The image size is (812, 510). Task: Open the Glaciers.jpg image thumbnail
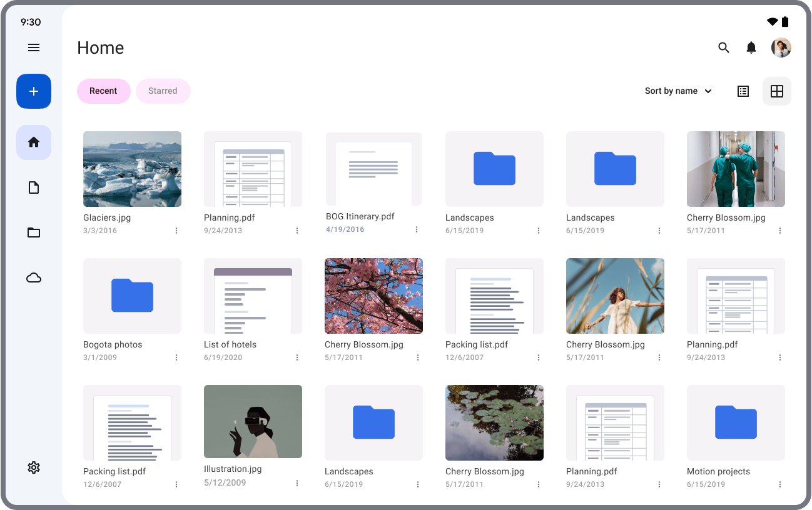[x=133, y=169]
